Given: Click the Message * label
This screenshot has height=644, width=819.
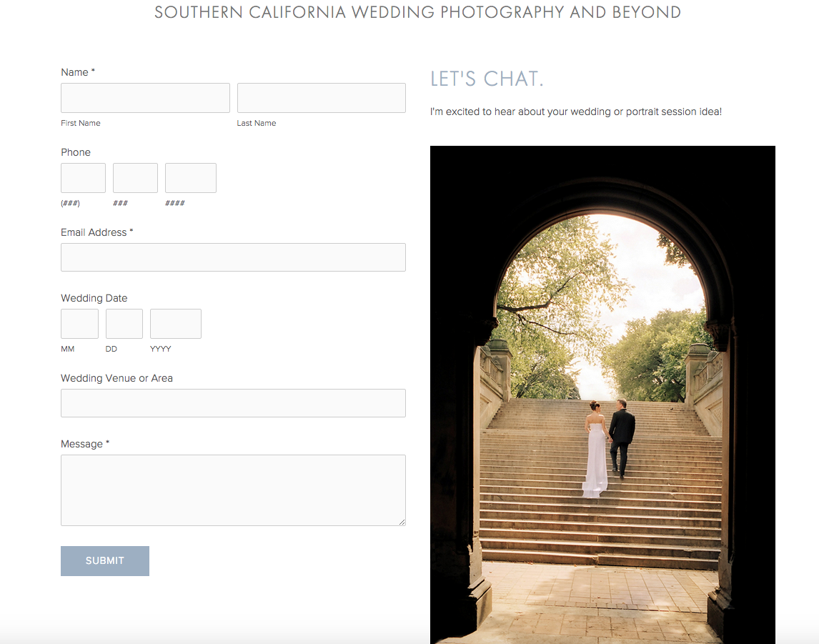Looking at the screenshot, I should tap(85, 444).
